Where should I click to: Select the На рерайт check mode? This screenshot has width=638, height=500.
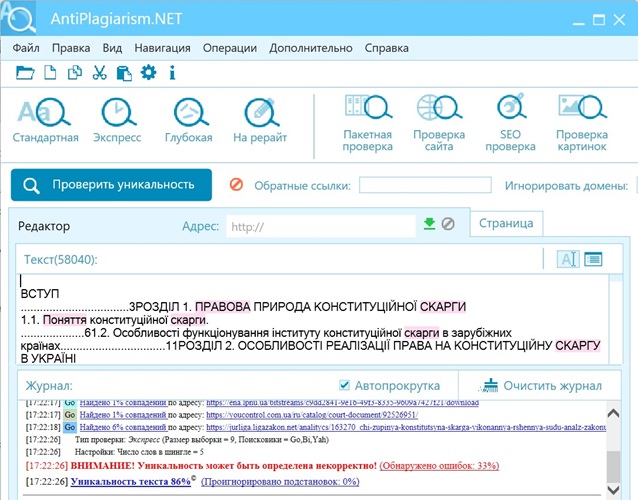[x=260, y=120]
